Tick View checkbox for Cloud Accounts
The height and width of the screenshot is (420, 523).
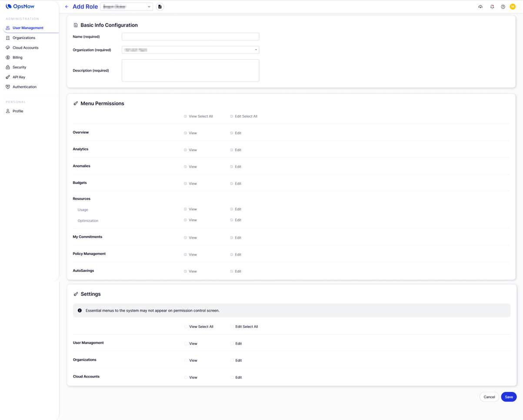pos(186,377)
